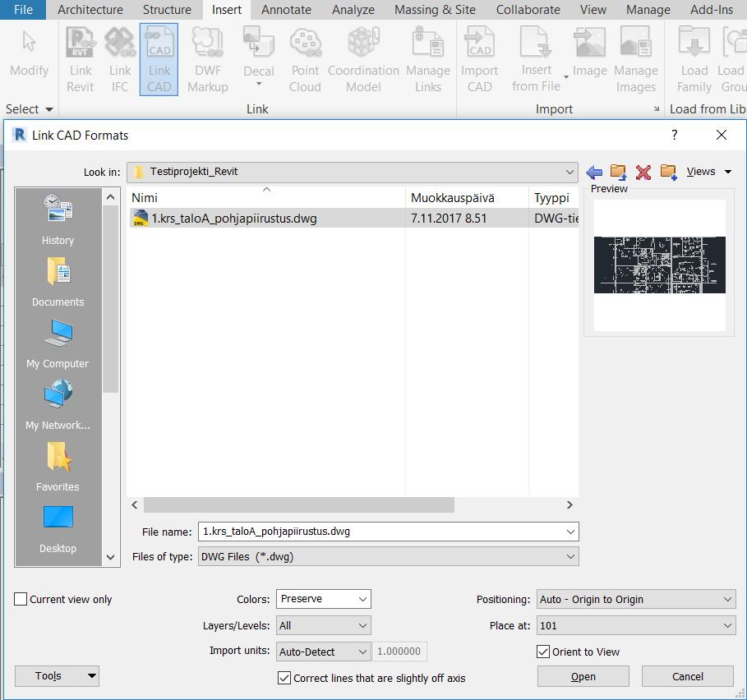Open the DWF Markup tool

point(208,59)
